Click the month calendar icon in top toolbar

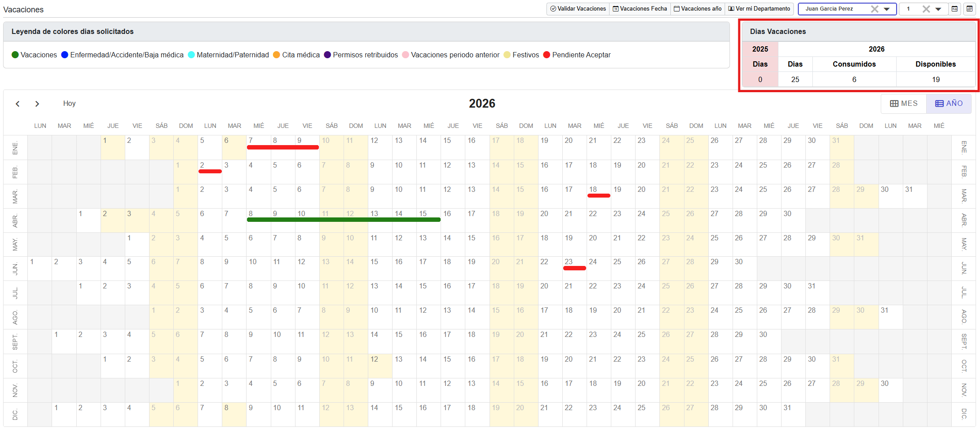pos(954,9)
